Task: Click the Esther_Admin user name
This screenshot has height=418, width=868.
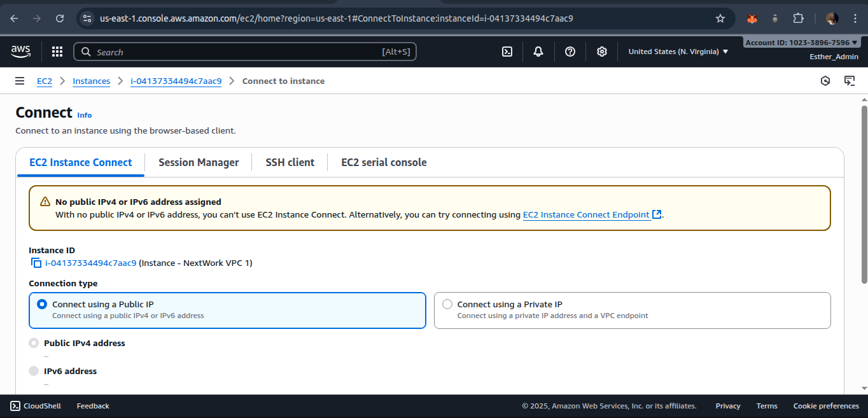Action: tap(834, 57)
